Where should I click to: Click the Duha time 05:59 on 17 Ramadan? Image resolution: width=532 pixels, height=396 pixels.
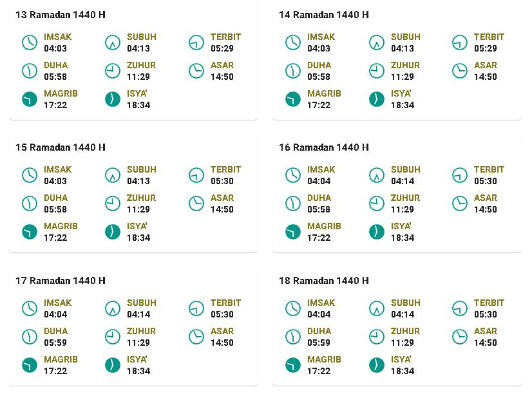pyautogui.click(x=55, y=343)
